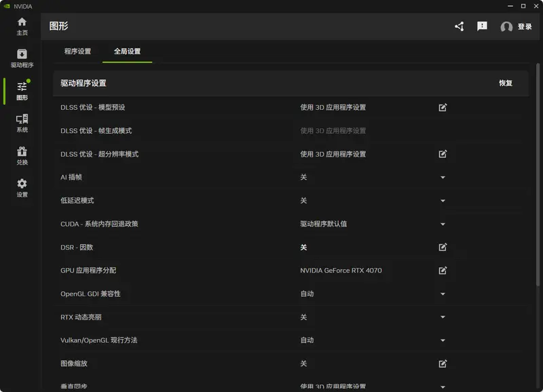Image resolution: width=543 pixels, height=392 pixels.
Task: Click the OpenGL GDI 兼容性 label
Action: (90, 294)
